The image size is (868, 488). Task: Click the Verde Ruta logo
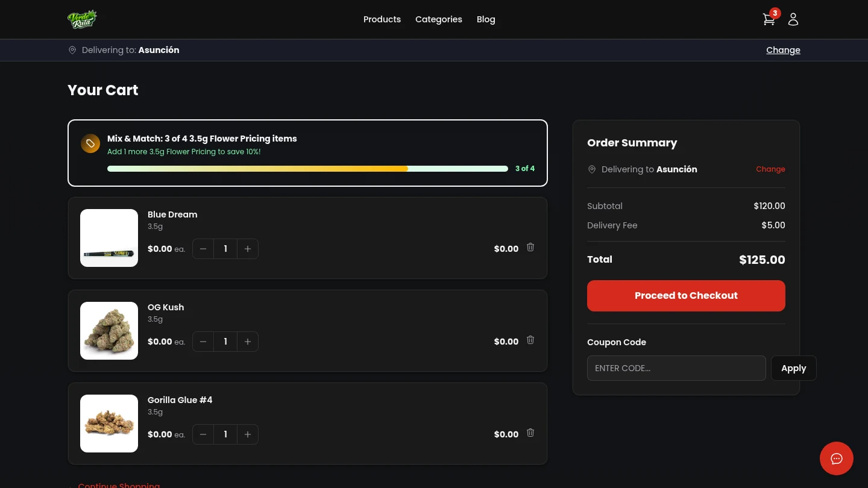82,19
